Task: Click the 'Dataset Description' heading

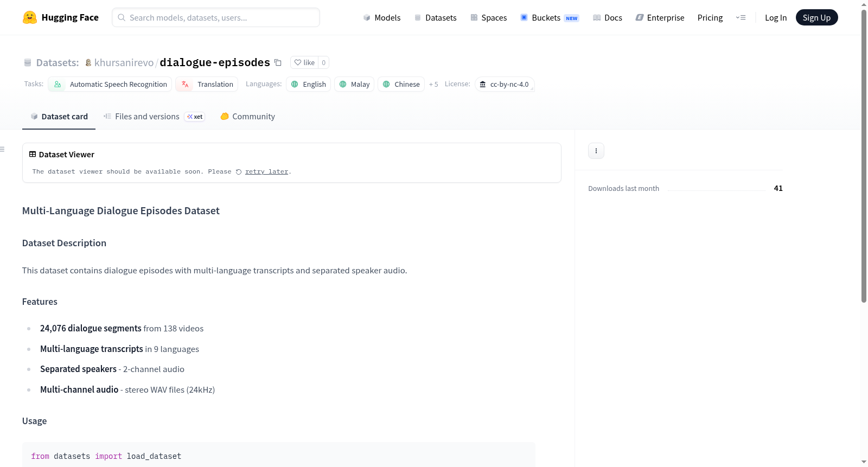Action: [64, 243]
